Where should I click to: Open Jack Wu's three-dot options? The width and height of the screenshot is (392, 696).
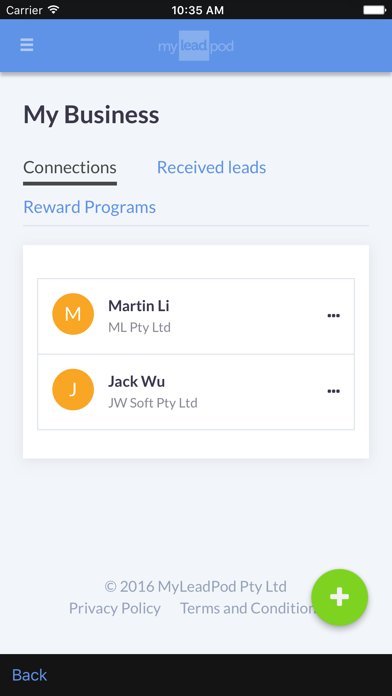coord(333,391)
